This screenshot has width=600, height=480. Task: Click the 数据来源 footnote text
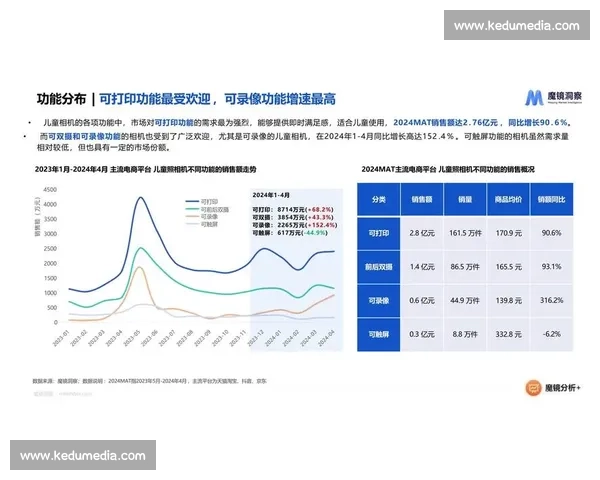pos(149,381)
